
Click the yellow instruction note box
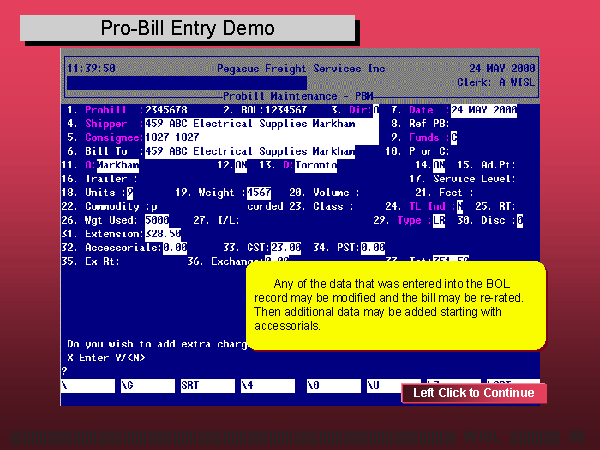[x=395, y=305]
